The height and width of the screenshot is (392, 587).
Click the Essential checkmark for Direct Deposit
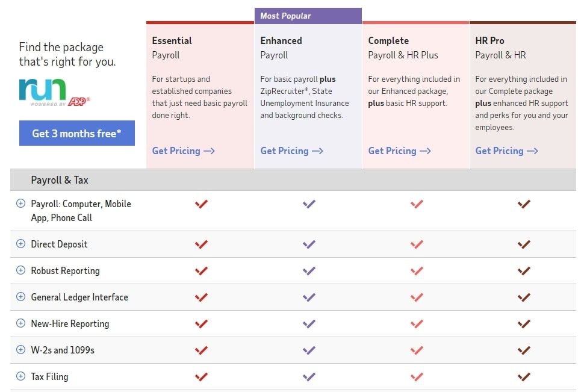coord(201,244)
